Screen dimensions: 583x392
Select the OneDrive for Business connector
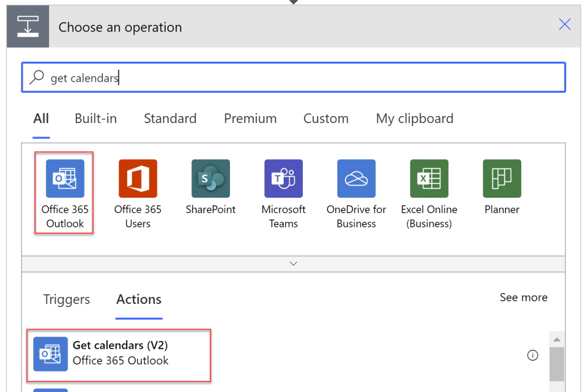point(356,187)
